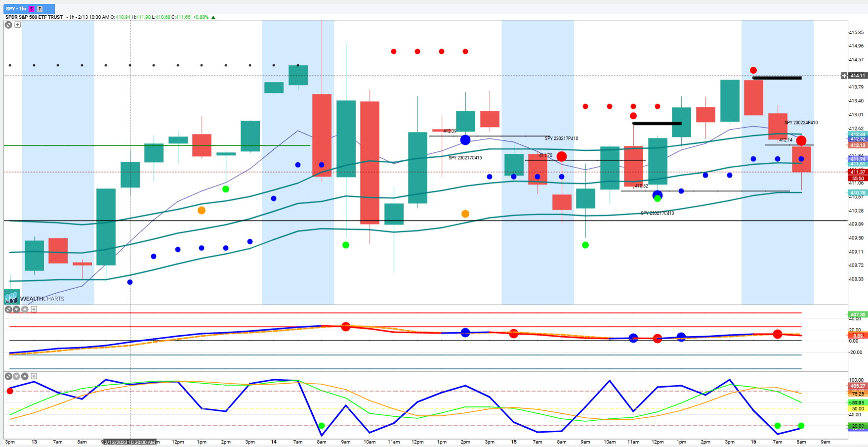Screen dimensions: 868x447
Task: Click the 405.27 red oscillator value tag
Action: click(858, 386)
